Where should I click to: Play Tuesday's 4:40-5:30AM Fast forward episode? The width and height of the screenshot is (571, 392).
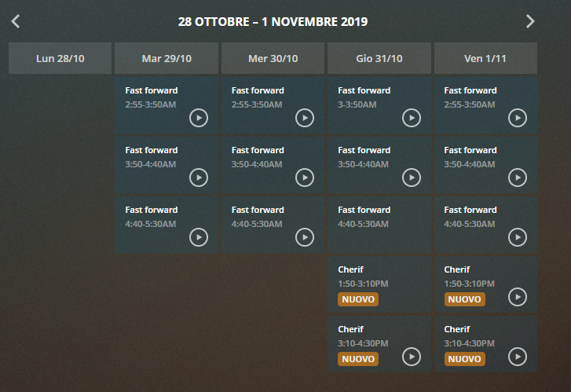199,237
